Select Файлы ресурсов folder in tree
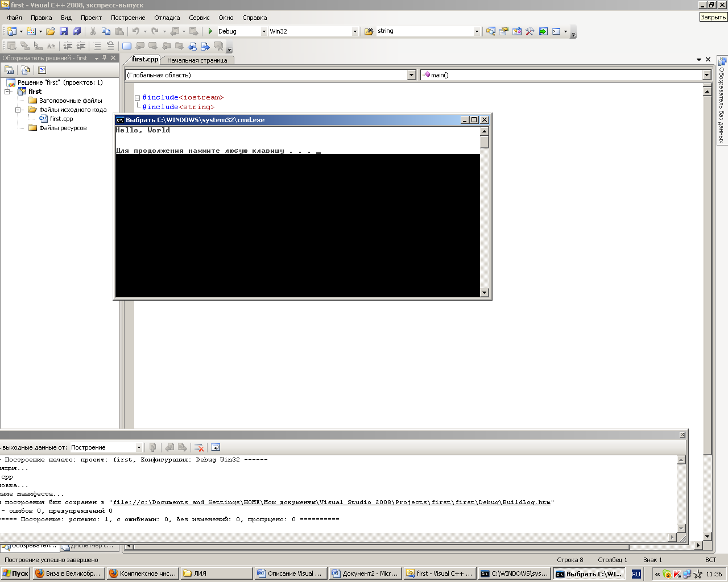This screenshot has height=582, width=728. pos(63,128)
